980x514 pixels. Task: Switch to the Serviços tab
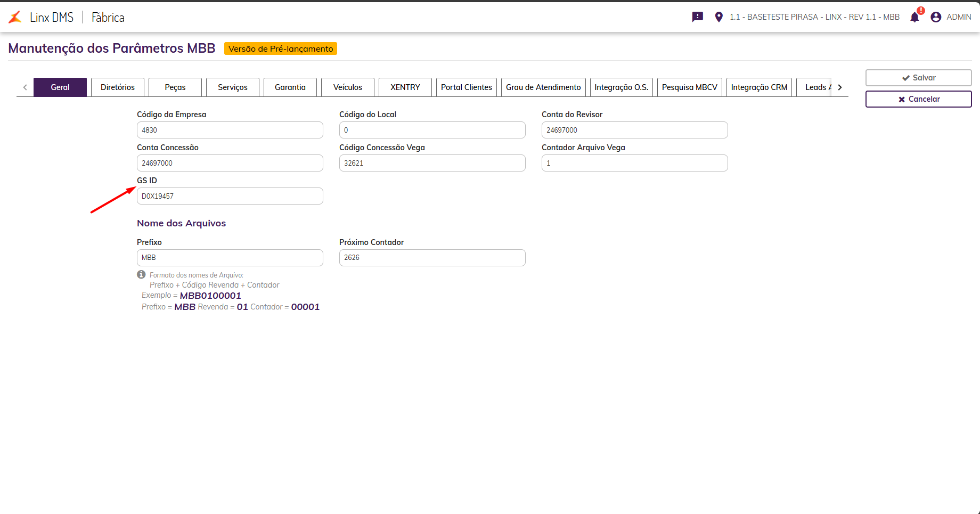click(x=233, y=87)
